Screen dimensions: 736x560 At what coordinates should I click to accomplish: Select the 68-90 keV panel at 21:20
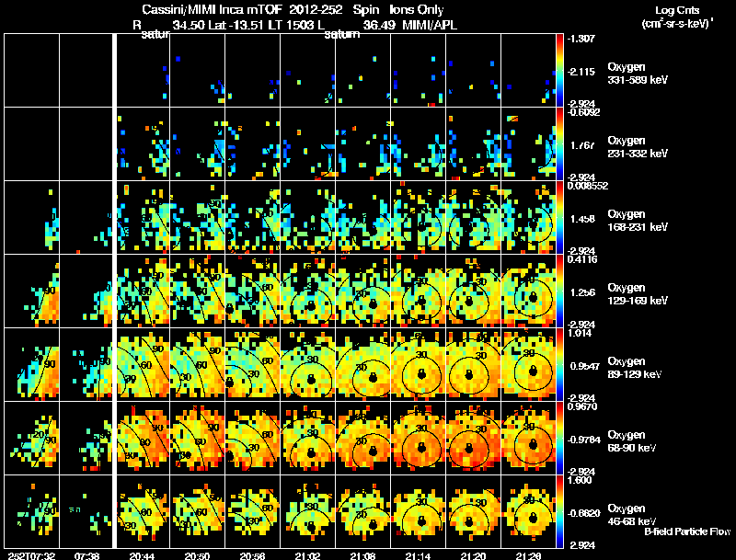(x=473, y=439)
